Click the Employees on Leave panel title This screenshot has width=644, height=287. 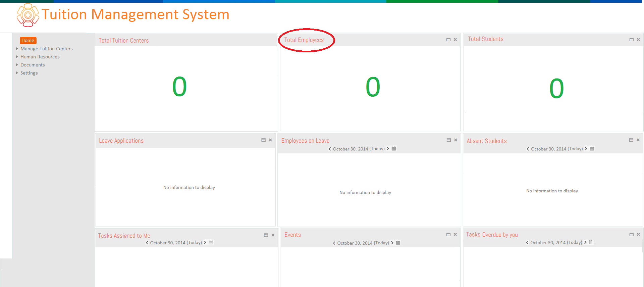305,141
